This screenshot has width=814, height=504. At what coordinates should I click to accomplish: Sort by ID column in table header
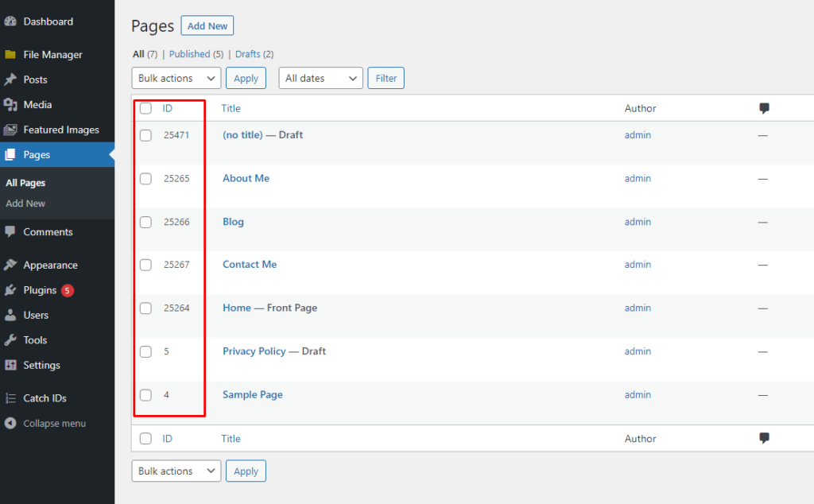click(167, 108)
